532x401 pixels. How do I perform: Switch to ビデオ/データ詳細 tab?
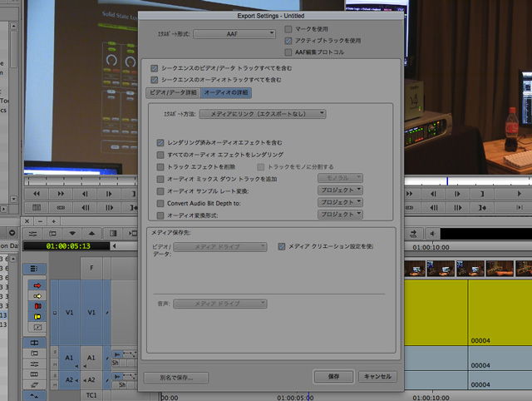pyautogui.click(x=174, y=92)
